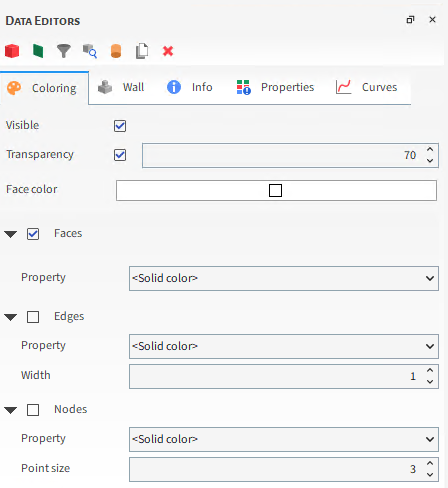Screen dimensions: 448x488
Task: Open the Faces Property dropdown
Action: pos(284,278)
